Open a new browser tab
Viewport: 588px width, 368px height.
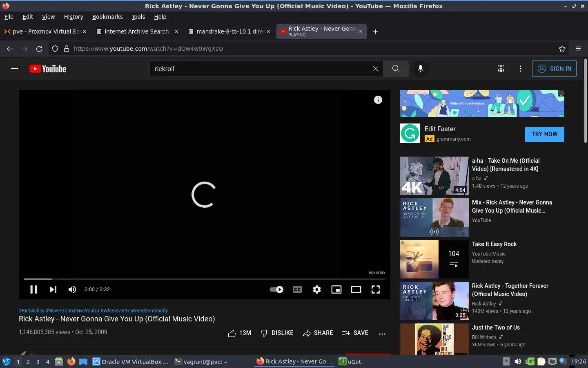(x=375, y=31)
